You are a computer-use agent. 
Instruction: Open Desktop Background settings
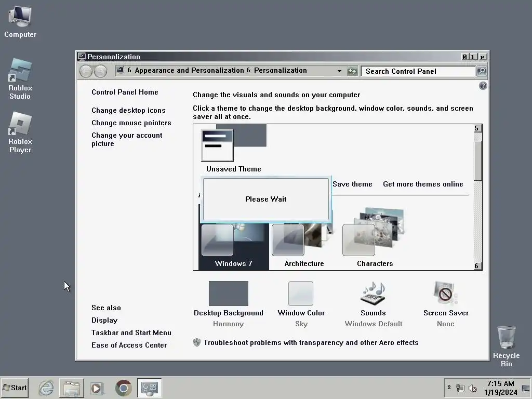coord(229,303)
